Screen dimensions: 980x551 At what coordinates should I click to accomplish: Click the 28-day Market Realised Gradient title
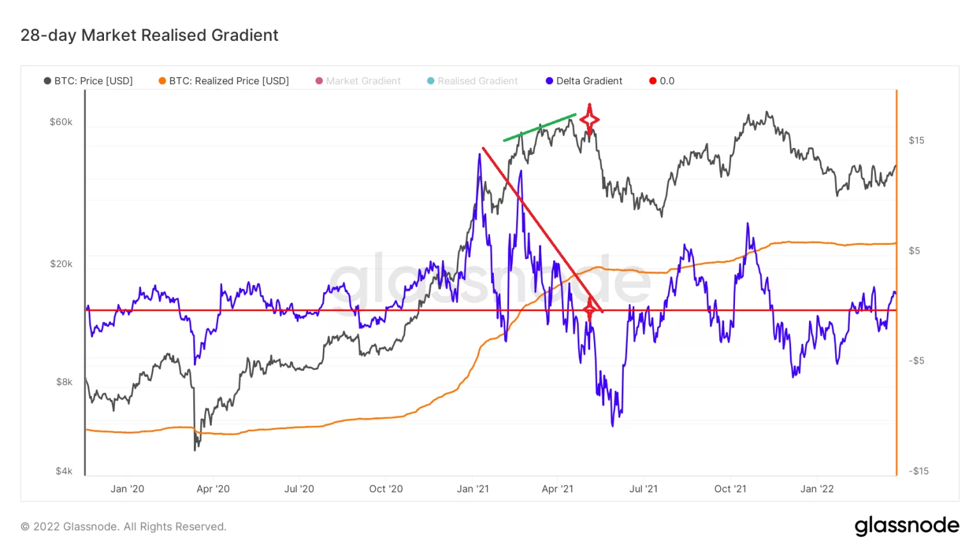coord(149,35)
